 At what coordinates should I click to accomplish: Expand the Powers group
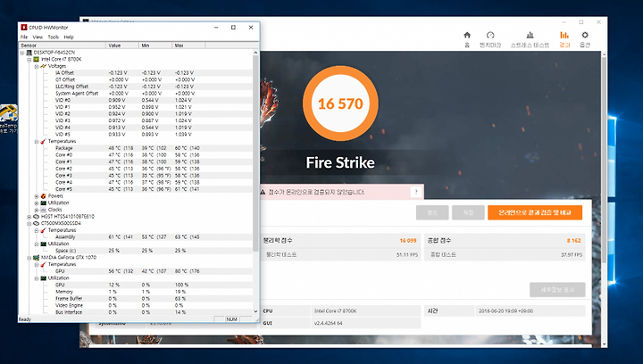pyautogui.click(x=36, y=196)
